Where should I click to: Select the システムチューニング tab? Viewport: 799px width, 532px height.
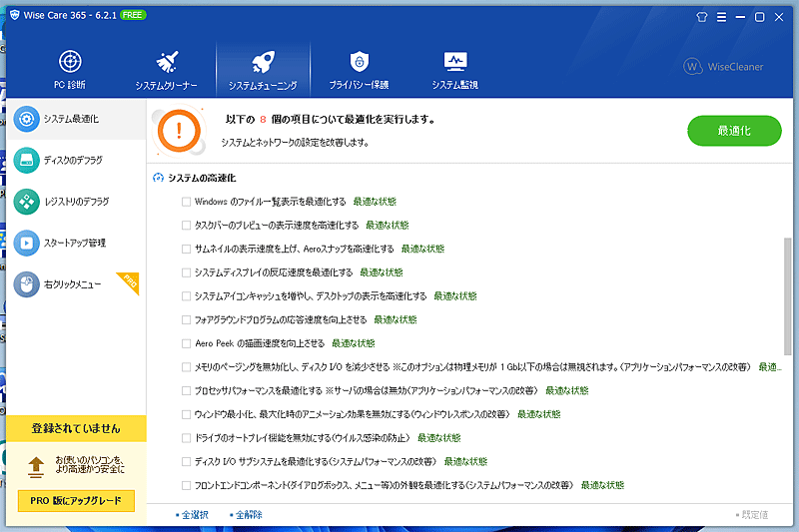(x=263, y=69)
